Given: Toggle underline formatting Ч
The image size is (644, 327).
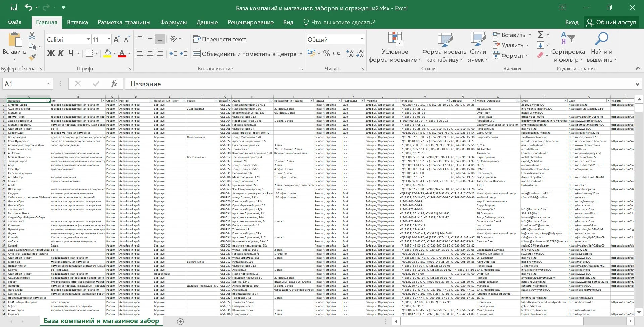Looking at the screenshot, I should (x=71, y=53).
